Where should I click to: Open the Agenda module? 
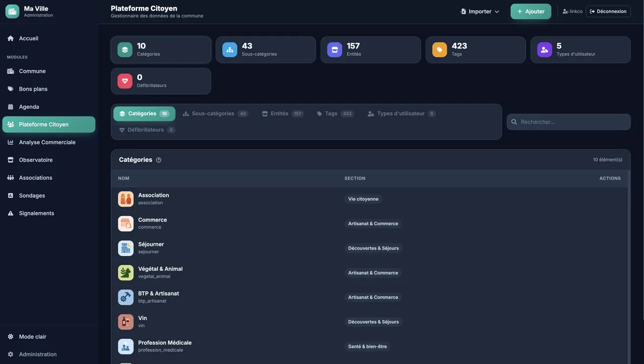tap(49, 107)
